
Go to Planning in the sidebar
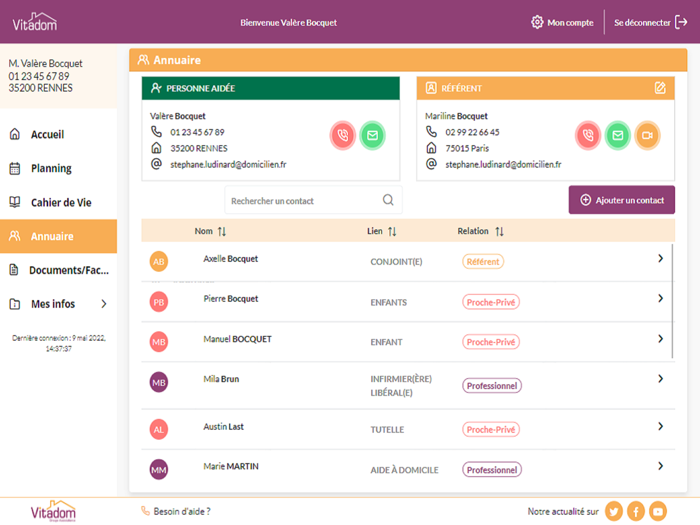(x=51, y=169)
